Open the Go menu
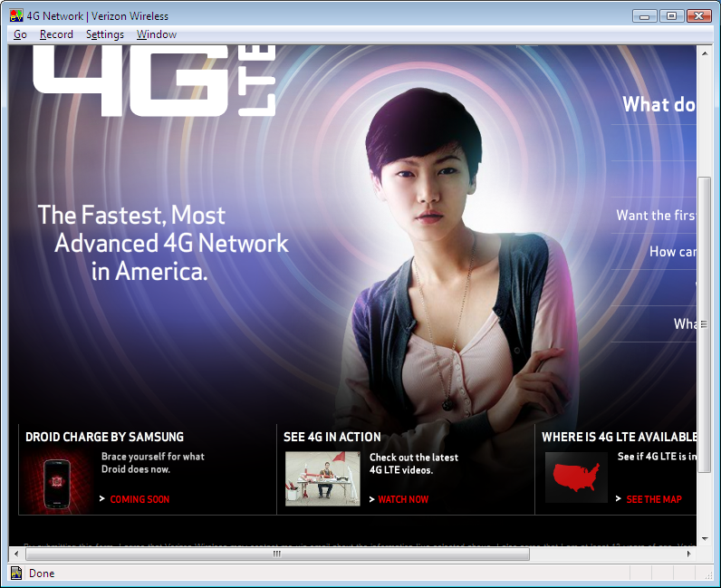This screenshot has height=588, width=721. (x=20, y=34)
